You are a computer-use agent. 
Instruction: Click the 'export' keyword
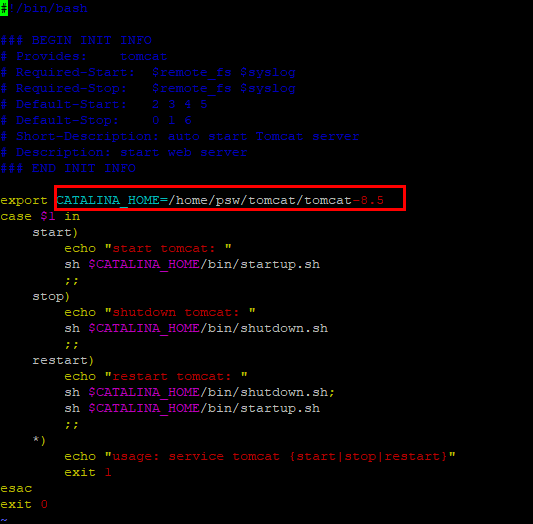tap(24, 200)
